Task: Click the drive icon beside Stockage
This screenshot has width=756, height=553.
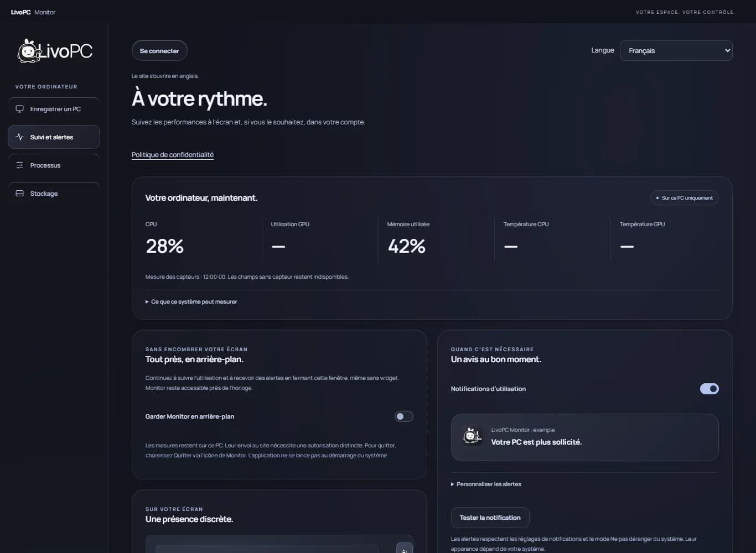Action: pos(20,194)
